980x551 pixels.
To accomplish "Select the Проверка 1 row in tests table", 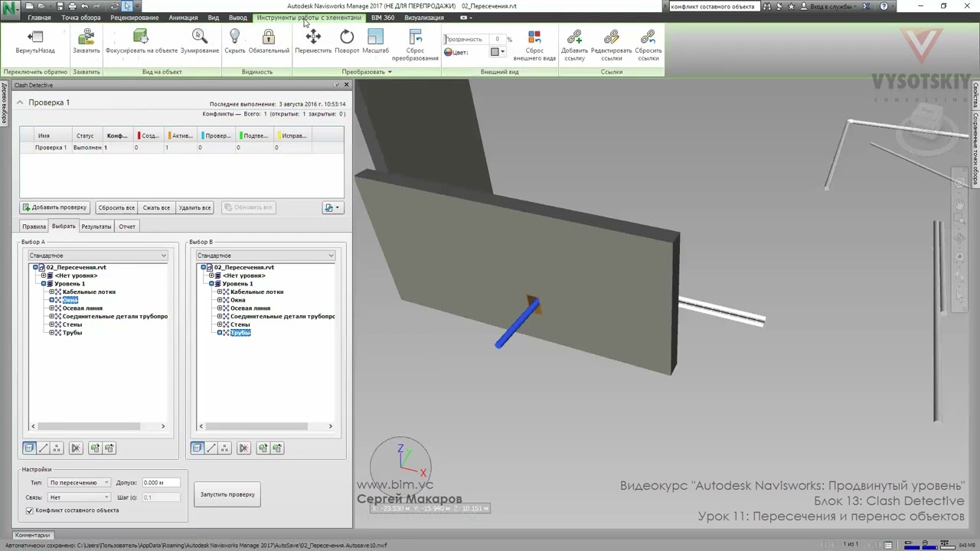I will (x=181, y=147).
